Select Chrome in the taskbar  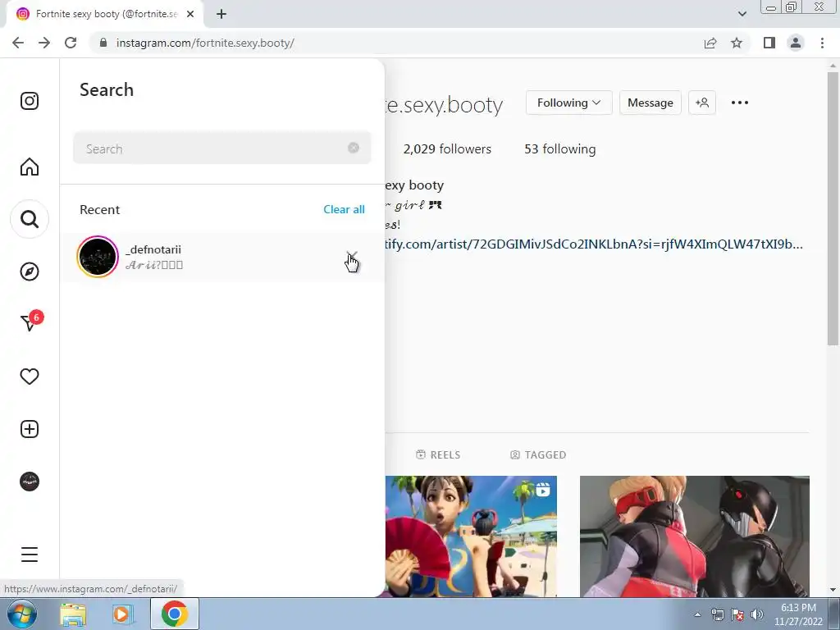coord(175,614)
